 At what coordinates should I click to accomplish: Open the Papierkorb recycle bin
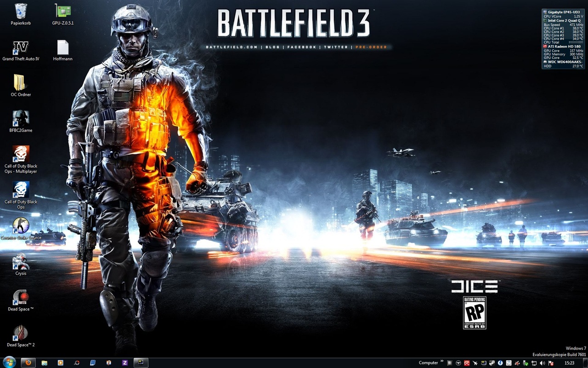click(21, 14)
